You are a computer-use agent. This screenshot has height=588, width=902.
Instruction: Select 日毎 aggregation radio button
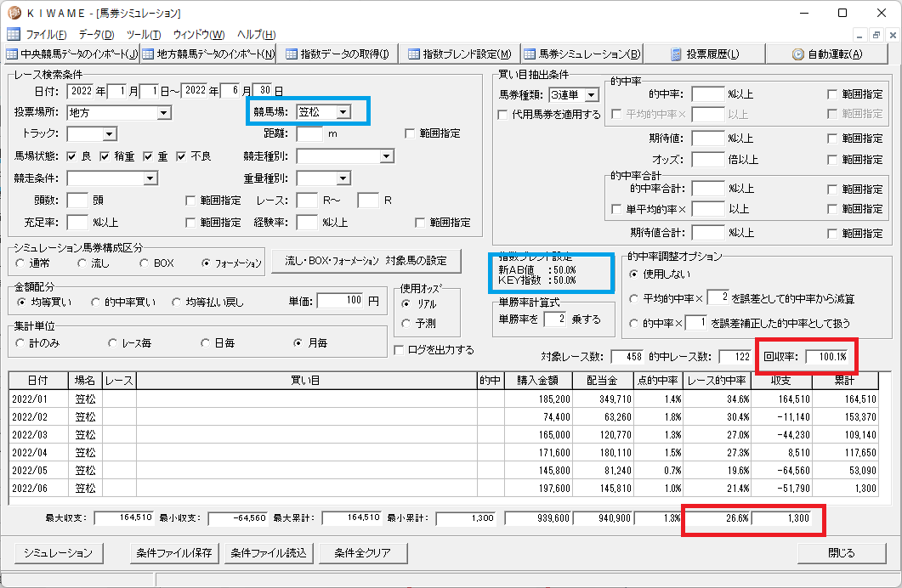click(206, 343)
